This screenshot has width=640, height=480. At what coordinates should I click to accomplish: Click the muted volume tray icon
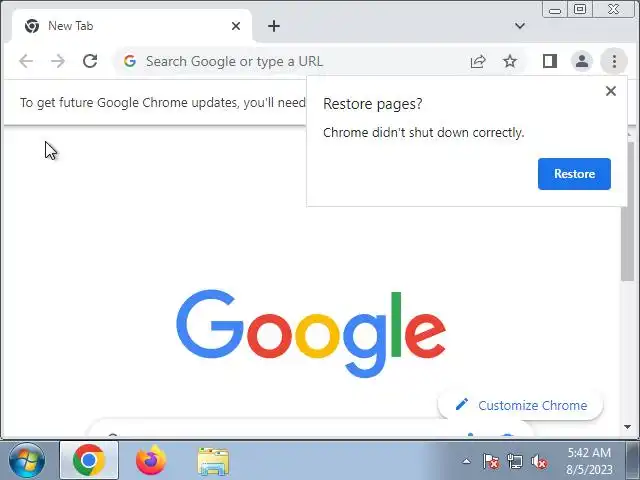(539, 462)
